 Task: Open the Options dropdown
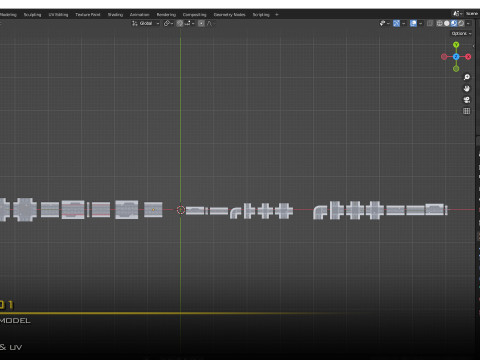click(461, 33)
